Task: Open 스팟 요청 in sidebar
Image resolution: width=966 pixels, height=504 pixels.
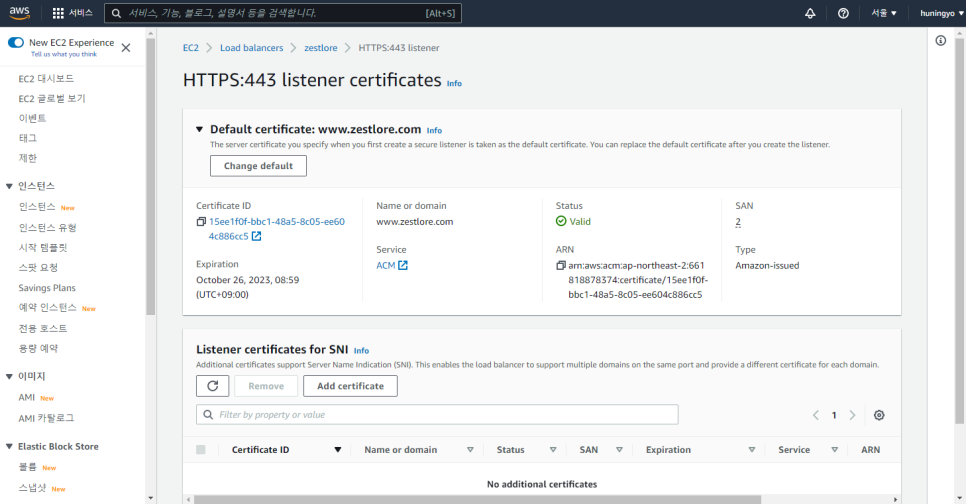Action: (x=38, y=267)
